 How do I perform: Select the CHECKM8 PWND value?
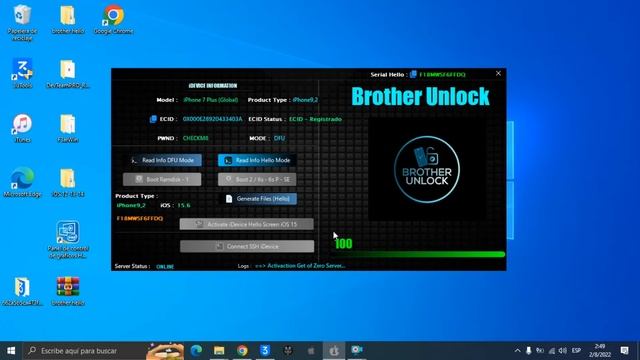pos(196,138)
